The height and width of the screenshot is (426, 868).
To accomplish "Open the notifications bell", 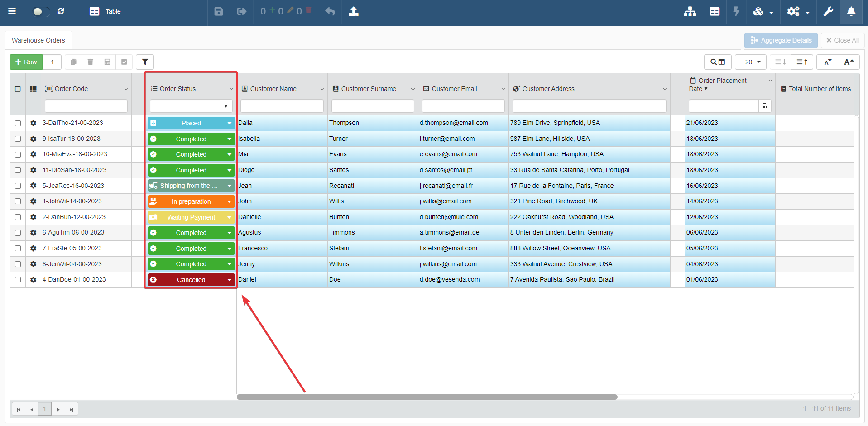I will tap(851, 11).
